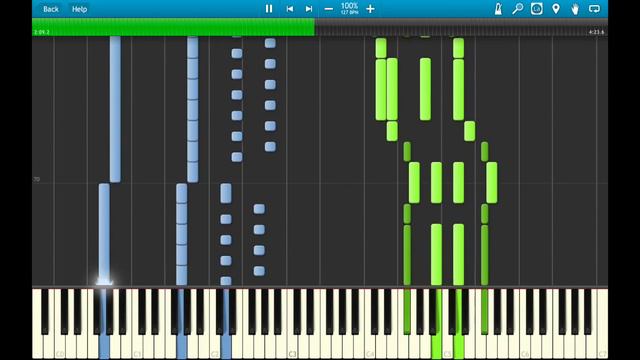Pause the song playback
Image resolution: width=640 pixels, height=360 pixels.
pyautogui.click(x=269, y=9)
